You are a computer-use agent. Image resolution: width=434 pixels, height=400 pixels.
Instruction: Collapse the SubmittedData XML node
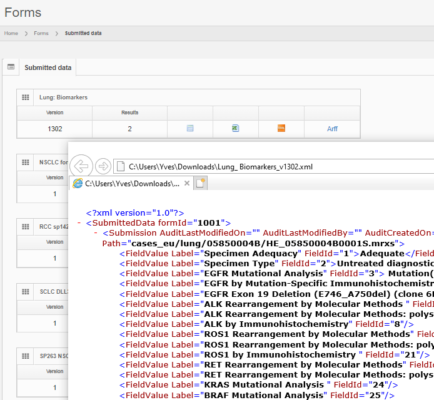79,223
